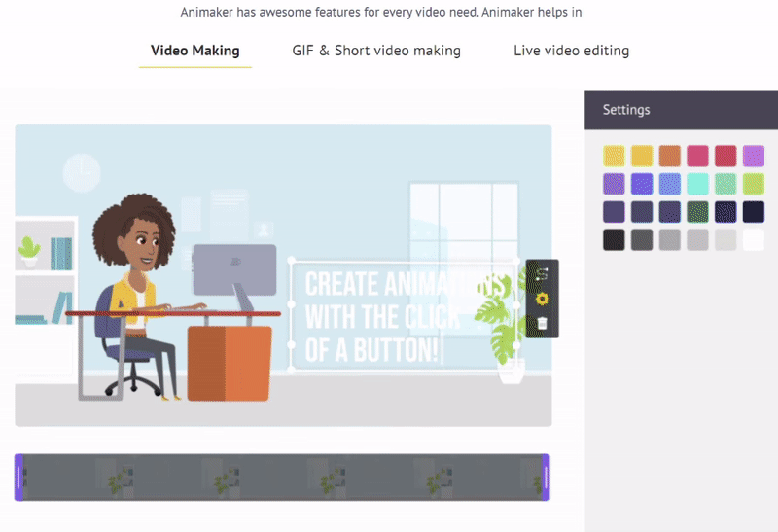Viewport: 778px width, 532px height.
Task: Delete the text box with trash icon
Action: click(x=543, y=323)
